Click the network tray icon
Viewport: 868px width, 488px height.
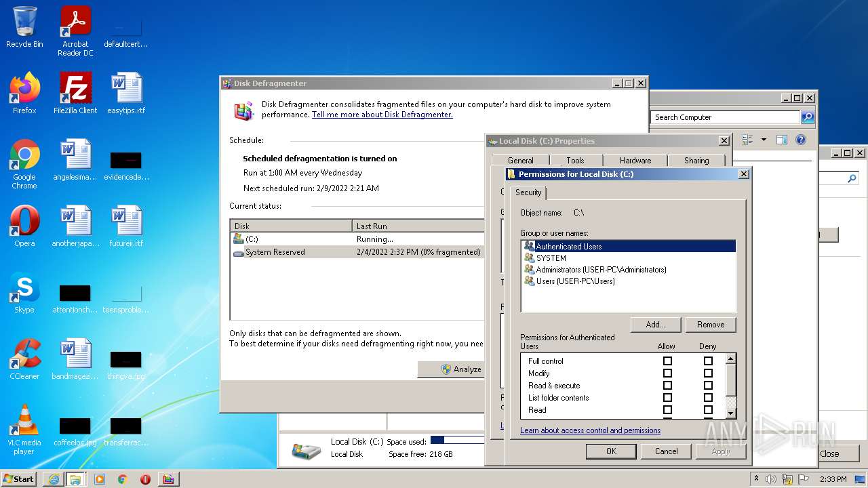(x=787, y=479)
